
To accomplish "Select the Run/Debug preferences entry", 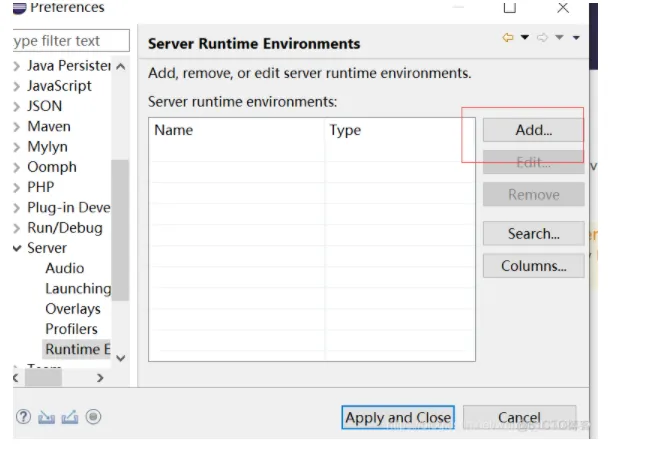I will coord(65,228).
